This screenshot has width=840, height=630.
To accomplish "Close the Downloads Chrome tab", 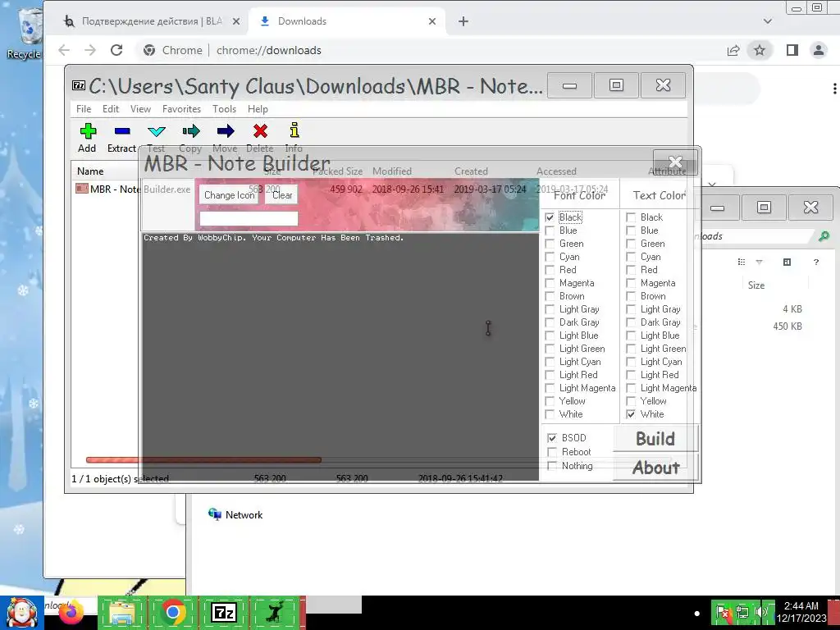I will point(432,21).
